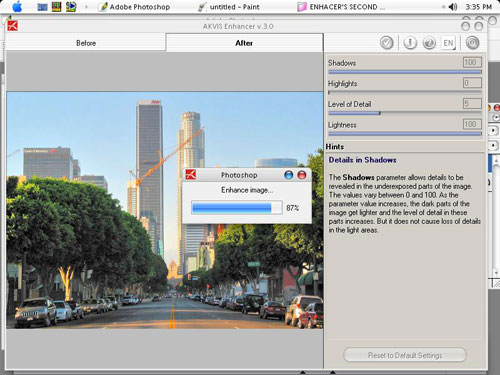
Task: Click the Details in Shadows heading
Action: pyautogui.click(x=362, y=160)
